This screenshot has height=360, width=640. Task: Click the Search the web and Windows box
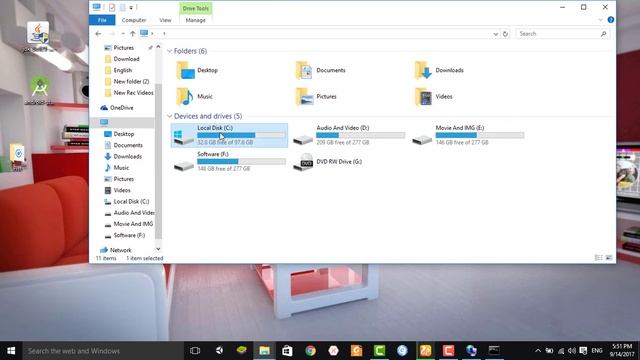102,351
